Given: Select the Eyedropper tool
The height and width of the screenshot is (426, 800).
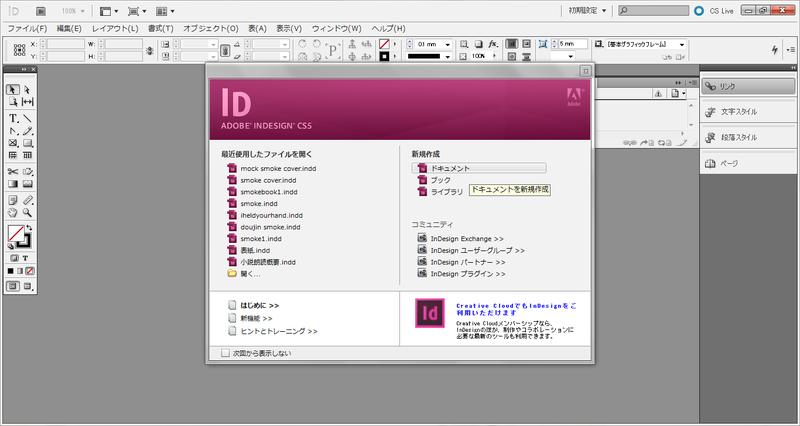Looking at the screenshot, I should point(28,200).
